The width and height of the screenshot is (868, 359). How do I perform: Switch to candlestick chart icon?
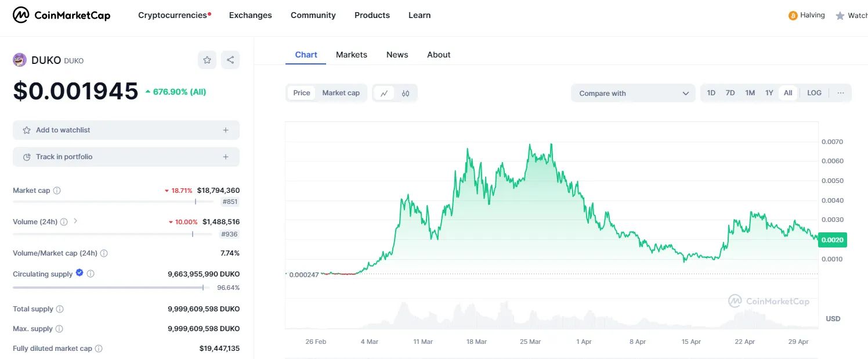(x=406, y=93)
